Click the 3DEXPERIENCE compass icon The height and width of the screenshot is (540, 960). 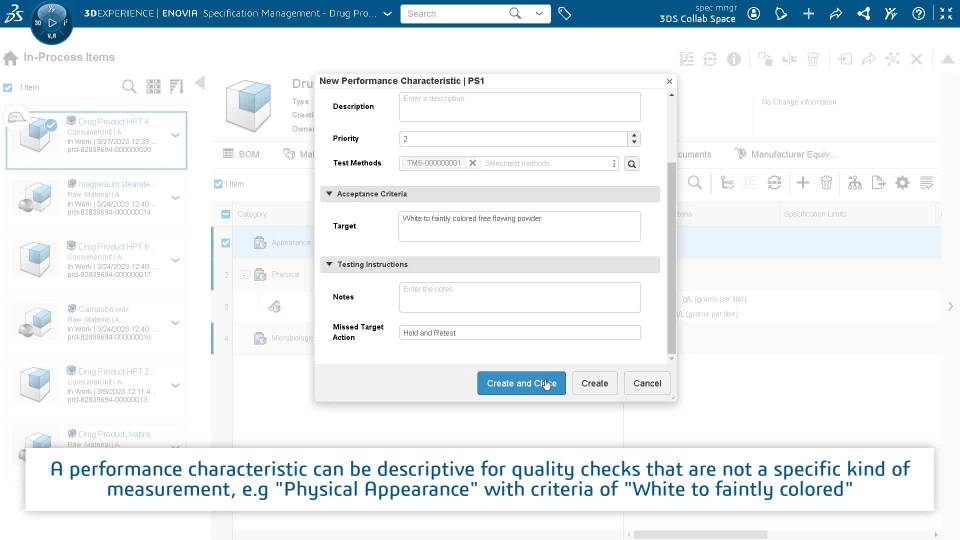[51, 22]
